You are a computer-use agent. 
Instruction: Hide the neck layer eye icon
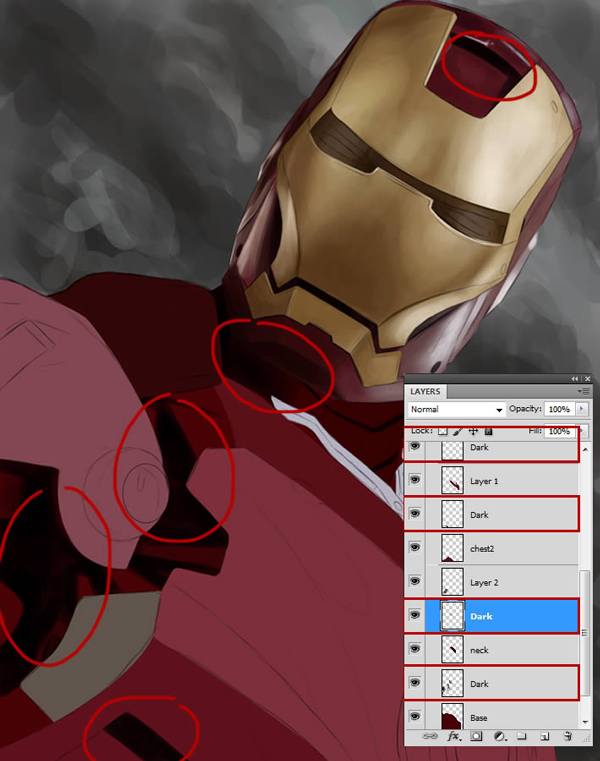point(415,649)
